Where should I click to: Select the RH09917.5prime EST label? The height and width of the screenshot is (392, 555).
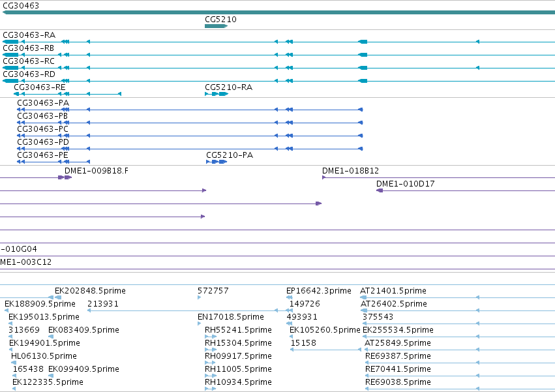(238, 356)
